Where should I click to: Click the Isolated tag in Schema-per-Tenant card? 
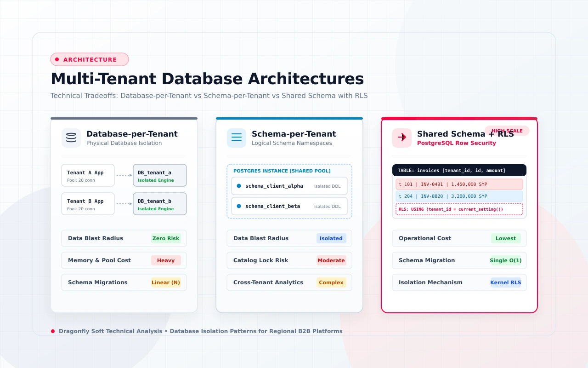[331, 238]
